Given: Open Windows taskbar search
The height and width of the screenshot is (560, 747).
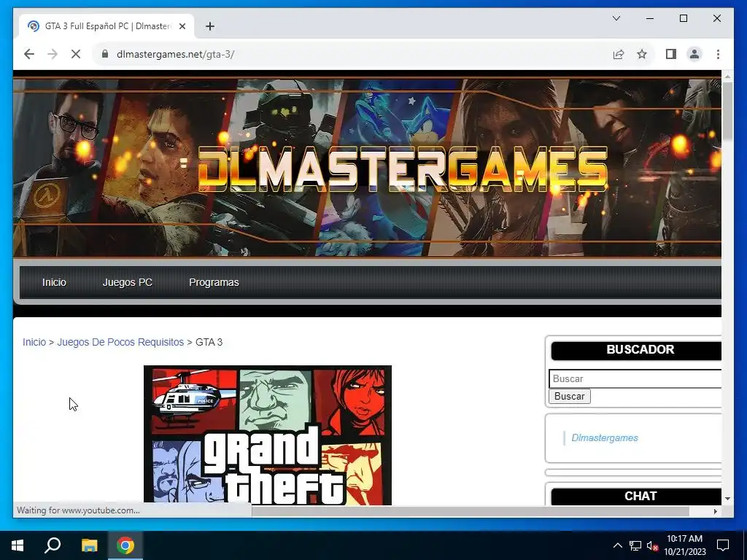Looking at the screenshot, I should 53,545.
